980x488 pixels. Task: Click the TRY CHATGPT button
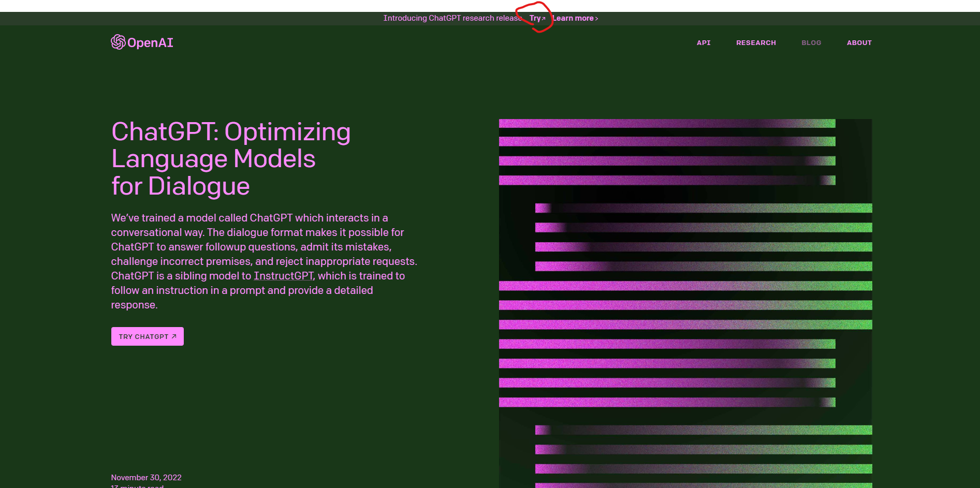(148, 336)
